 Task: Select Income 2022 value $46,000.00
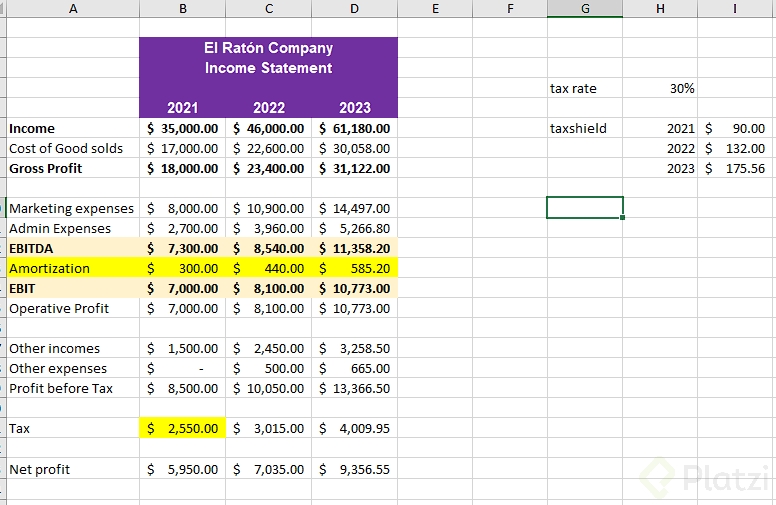269,128
